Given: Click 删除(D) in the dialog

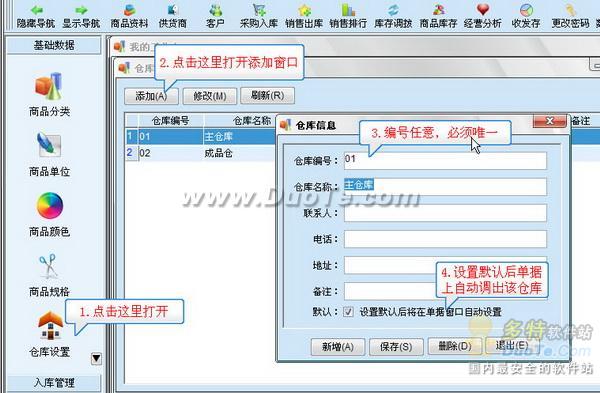Looking at the screenshot, I should [x=455, y=347].
